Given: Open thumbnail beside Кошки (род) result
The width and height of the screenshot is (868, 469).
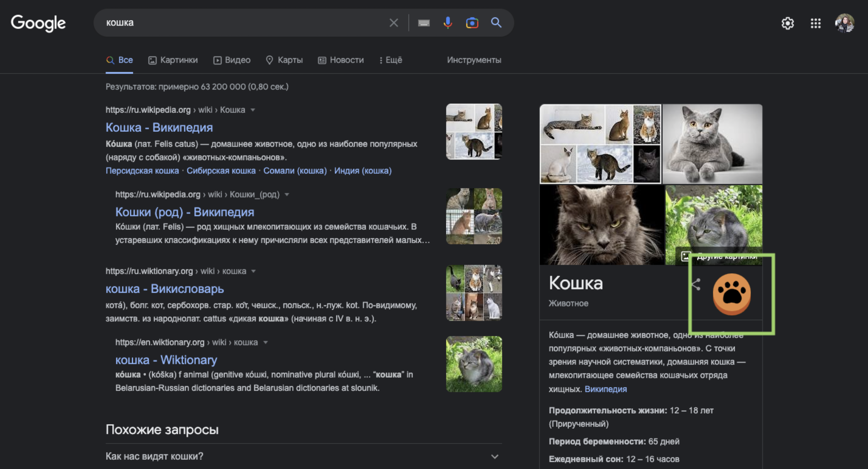Looking at the screenshot, I should click(x=474, y=216).
